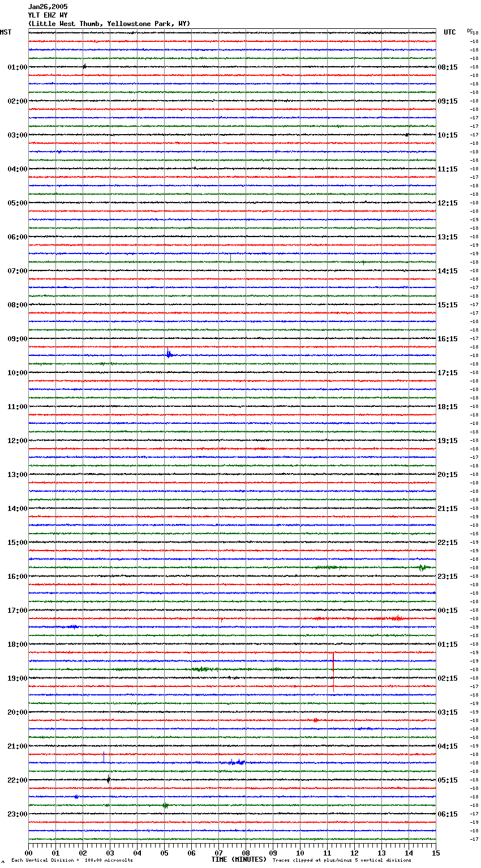The image size is (481, 868).
Task: Click the 15 minute tick label on the bottom axis
Action: click(436, 853)
